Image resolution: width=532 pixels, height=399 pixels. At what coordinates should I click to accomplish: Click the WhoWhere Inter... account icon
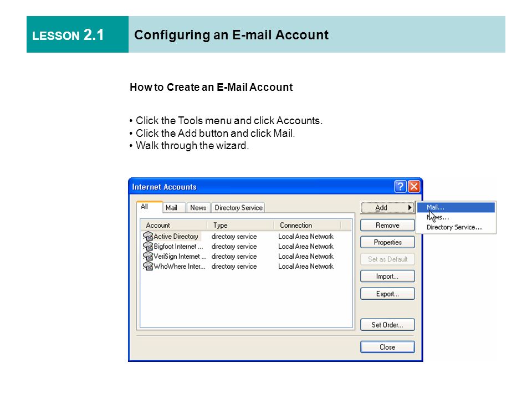click(148, 266)
